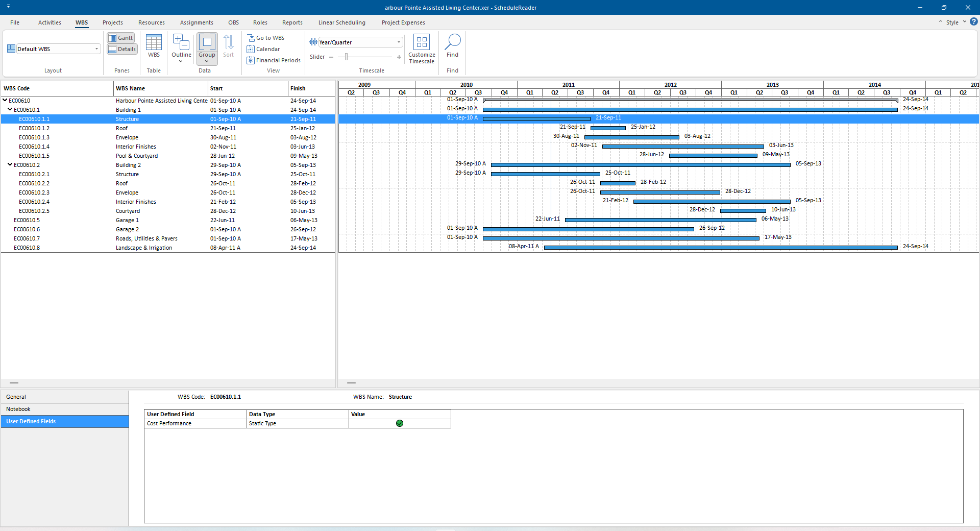980x531 pixels.
Task: Open Financial Periods
Action: click(274, 60)
